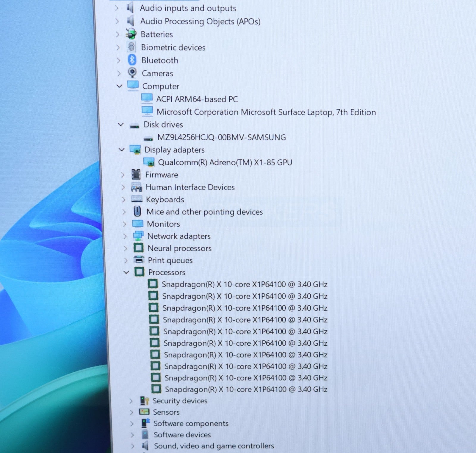Collapse the Computer category
The image size is (476, 453).
(x=119, y=86)
